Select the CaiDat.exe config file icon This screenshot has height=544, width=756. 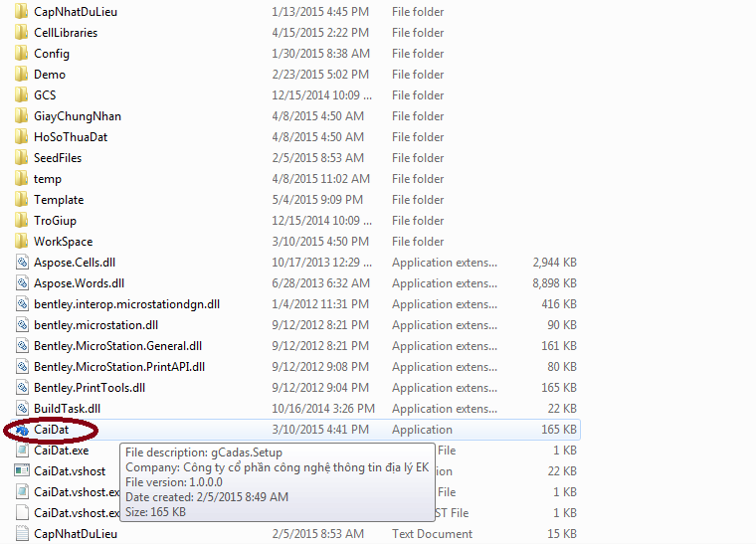23,451
